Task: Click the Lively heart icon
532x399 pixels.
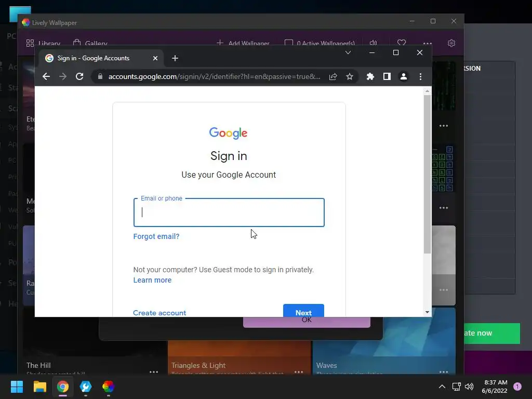Action: (402, 43)
